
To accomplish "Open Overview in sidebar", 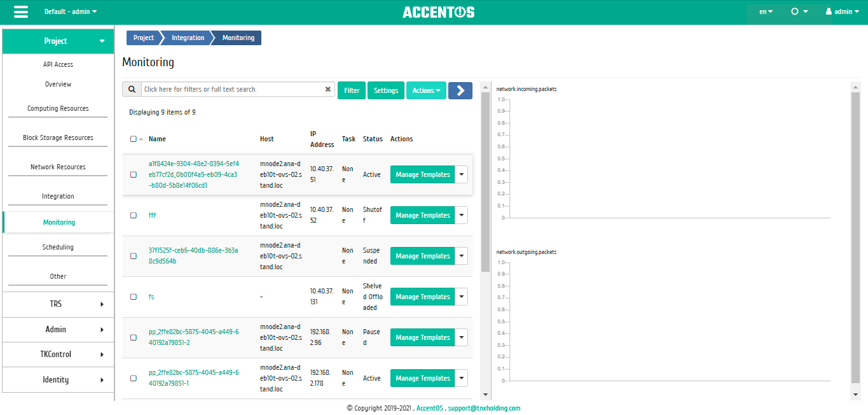I will pos(58,84).
